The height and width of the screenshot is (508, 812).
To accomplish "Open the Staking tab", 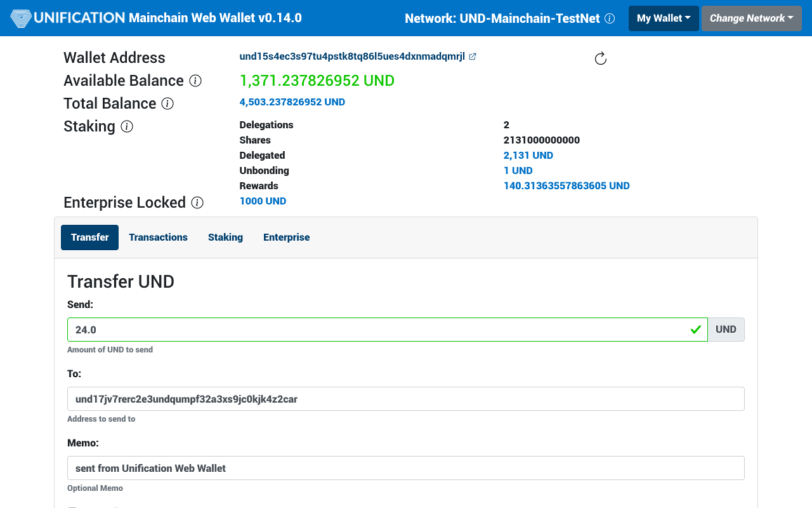I will tap(225, 237).
